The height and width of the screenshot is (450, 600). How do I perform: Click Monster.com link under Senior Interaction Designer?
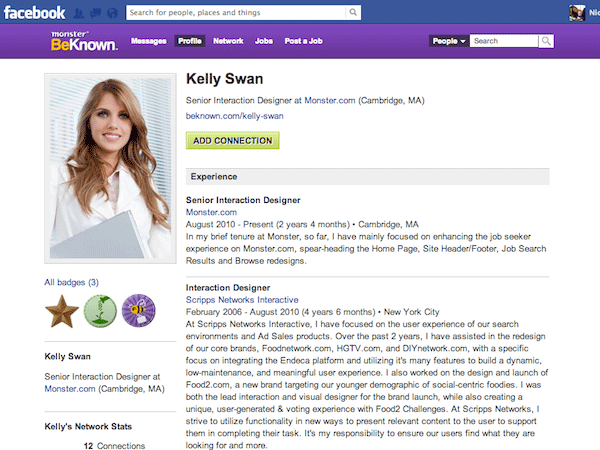[211, 212]
